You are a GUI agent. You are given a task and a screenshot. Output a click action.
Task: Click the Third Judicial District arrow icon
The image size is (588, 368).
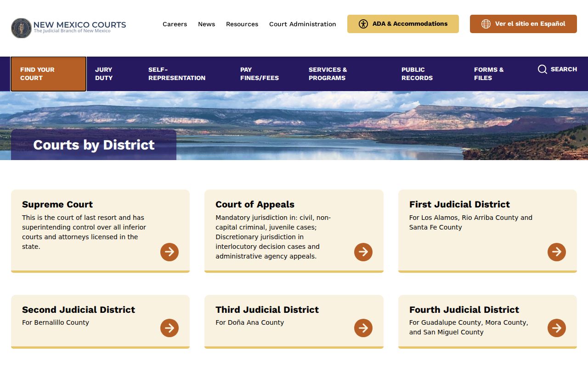coord(363,328)
